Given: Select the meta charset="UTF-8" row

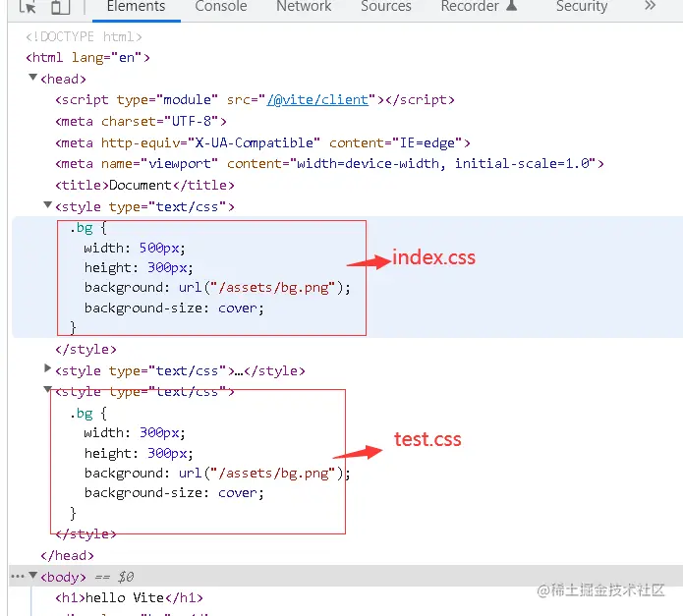Looking at the screenshot, I should [141, 121].
